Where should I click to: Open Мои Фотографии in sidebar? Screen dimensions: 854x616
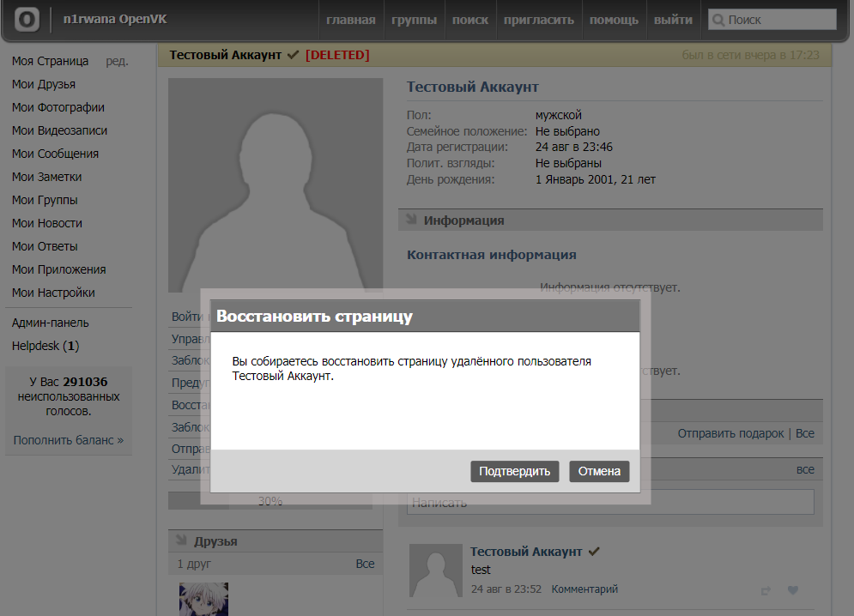[x=58, y=107]
